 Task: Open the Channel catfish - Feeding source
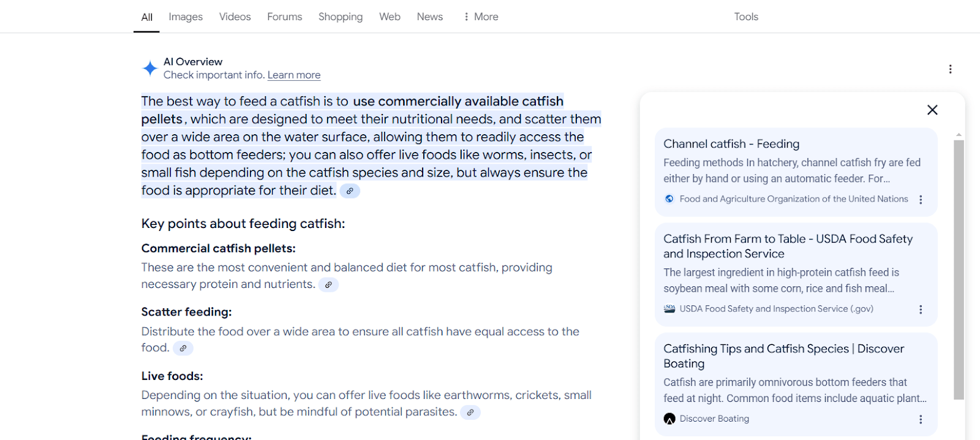point(731,144)
